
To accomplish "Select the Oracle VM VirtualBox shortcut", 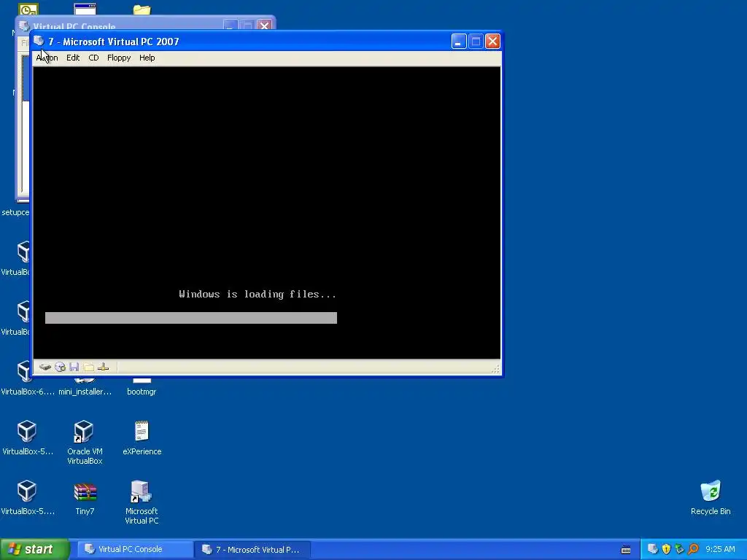I will [85, 443].
